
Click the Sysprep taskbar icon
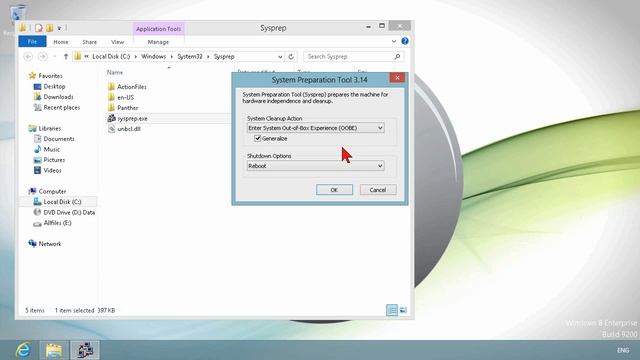[84, 350]
